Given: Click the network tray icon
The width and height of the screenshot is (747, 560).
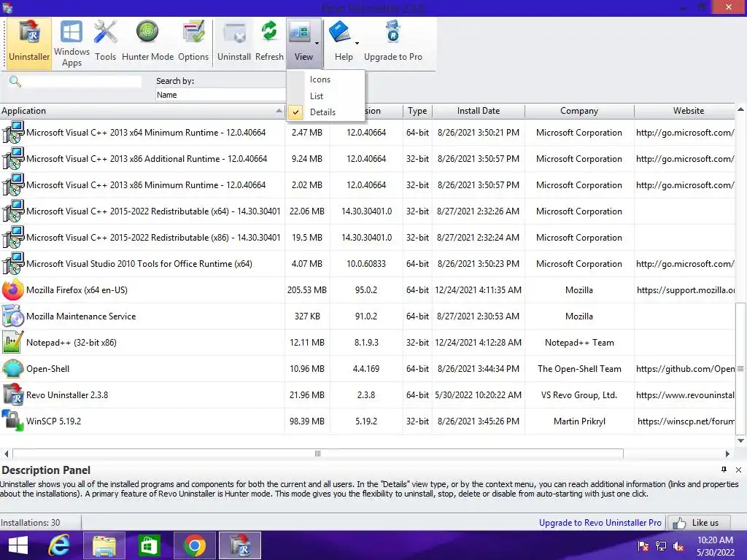Looking at the screenshot, I should (661, 546).
